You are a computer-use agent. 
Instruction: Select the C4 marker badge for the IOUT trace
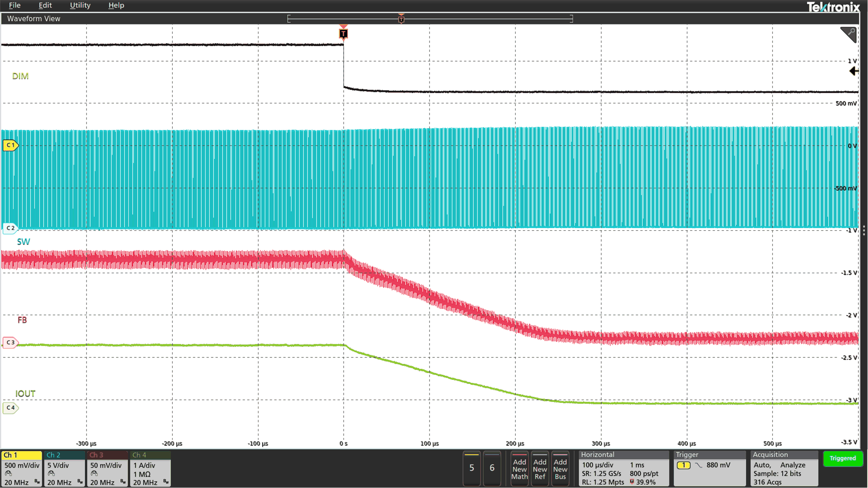coord(10,408)
